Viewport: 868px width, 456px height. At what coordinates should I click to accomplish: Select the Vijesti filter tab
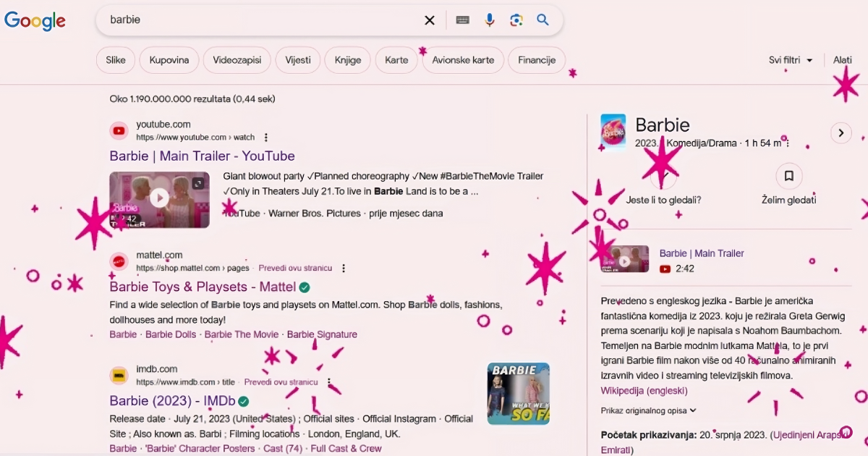[x=298, y=60]
